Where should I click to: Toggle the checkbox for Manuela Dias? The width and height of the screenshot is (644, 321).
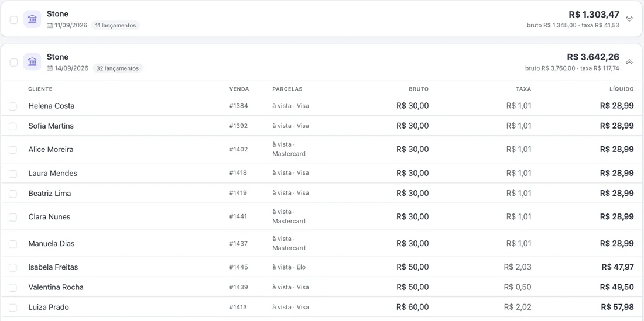point(13,244)
